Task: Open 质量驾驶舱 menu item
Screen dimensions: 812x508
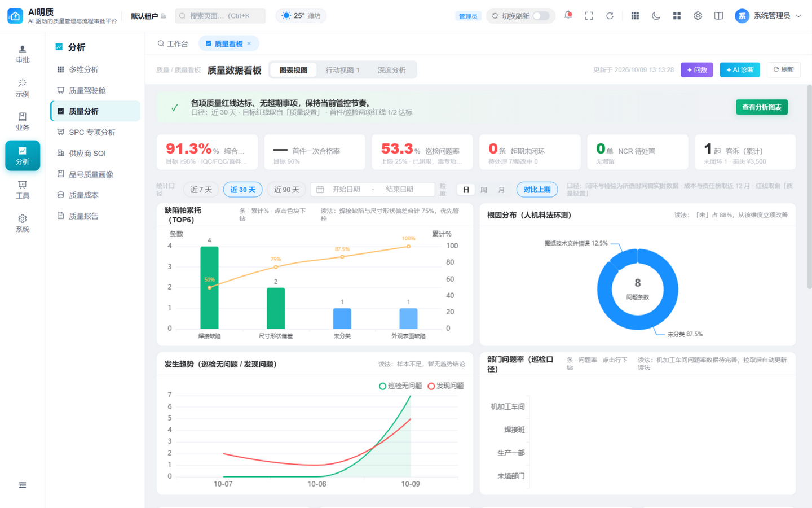Action: (x=95, y=90)
